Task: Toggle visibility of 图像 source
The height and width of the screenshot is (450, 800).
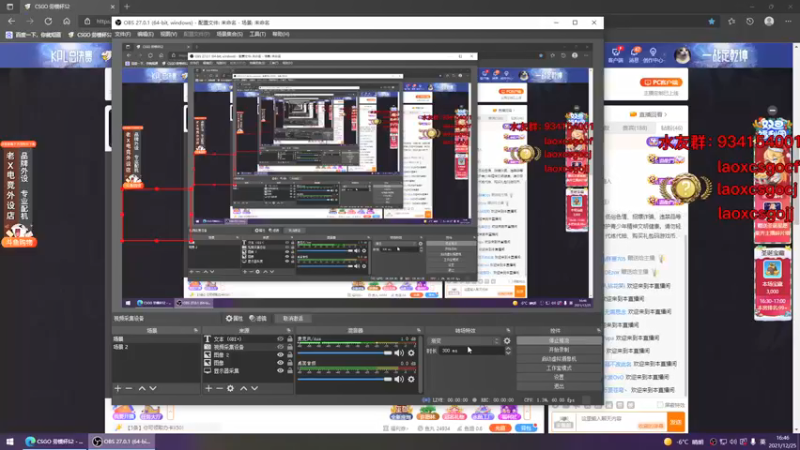Action: point(280,363)
